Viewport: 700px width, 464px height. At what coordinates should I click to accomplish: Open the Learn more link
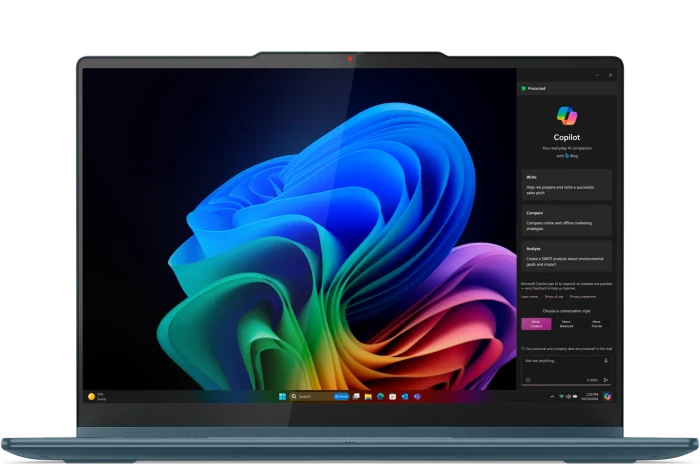[x=529, y=297]
